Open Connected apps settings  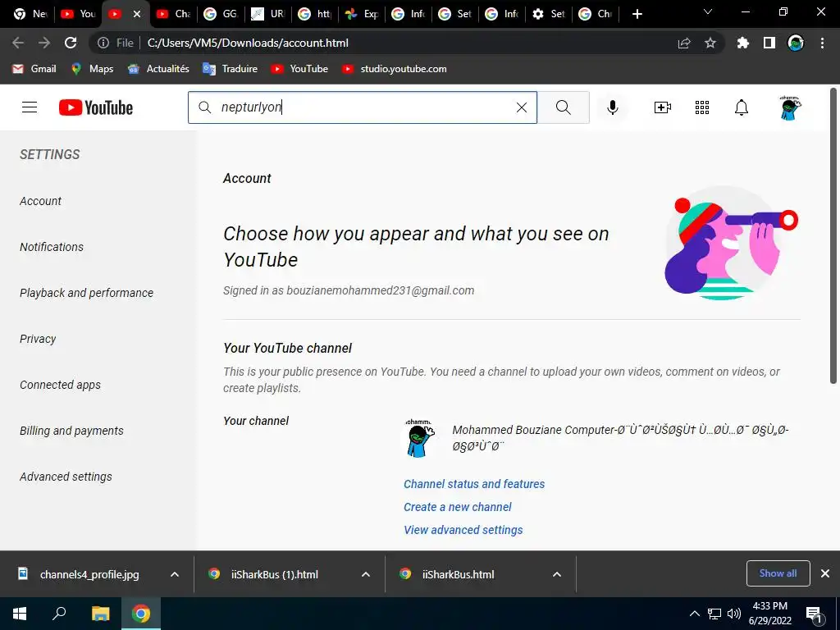[60, 386]
